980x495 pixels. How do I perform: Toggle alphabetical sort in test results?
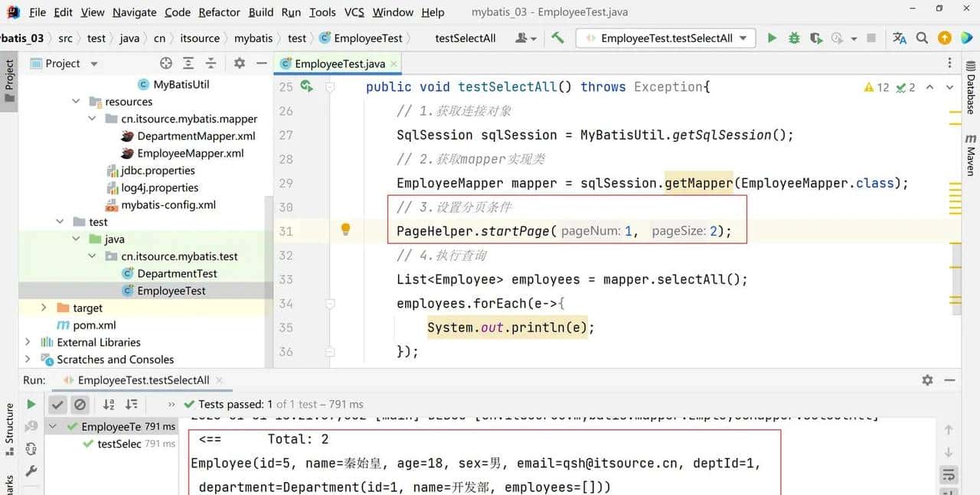pos(109,404)
